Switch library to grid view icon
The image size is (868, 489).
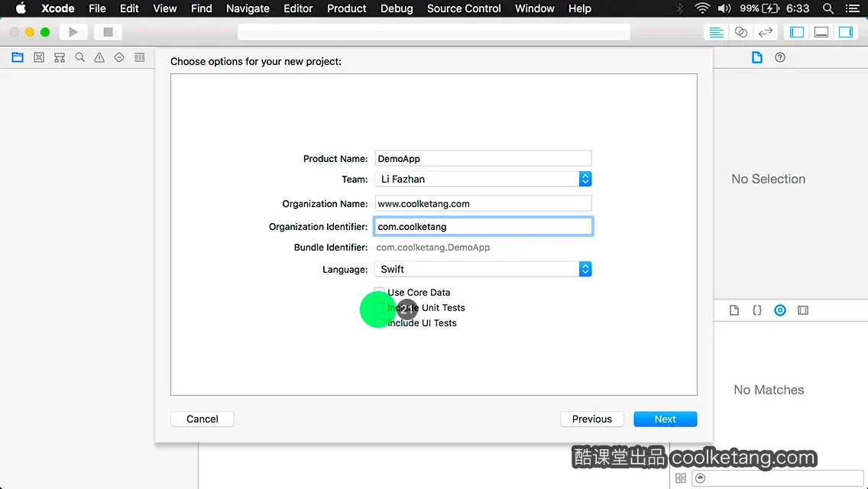(681, 478)
